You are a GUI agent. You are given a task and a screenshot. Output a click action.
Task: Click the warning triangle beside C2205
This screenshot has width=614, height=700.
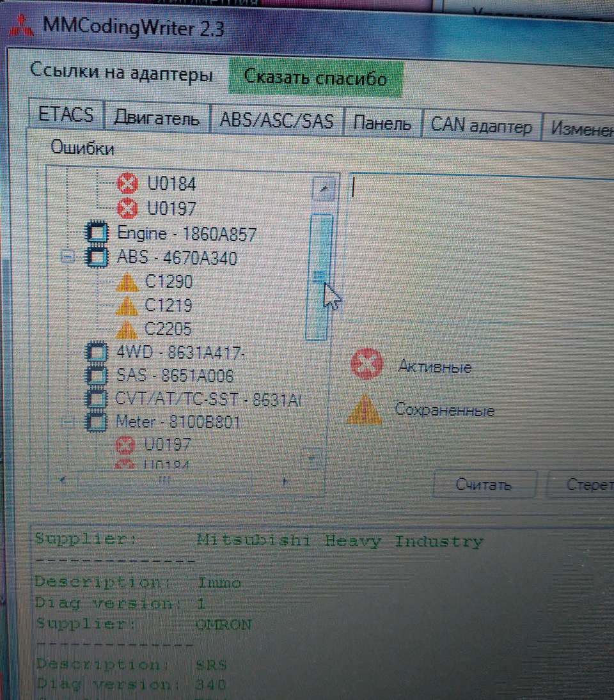[127, 329]
